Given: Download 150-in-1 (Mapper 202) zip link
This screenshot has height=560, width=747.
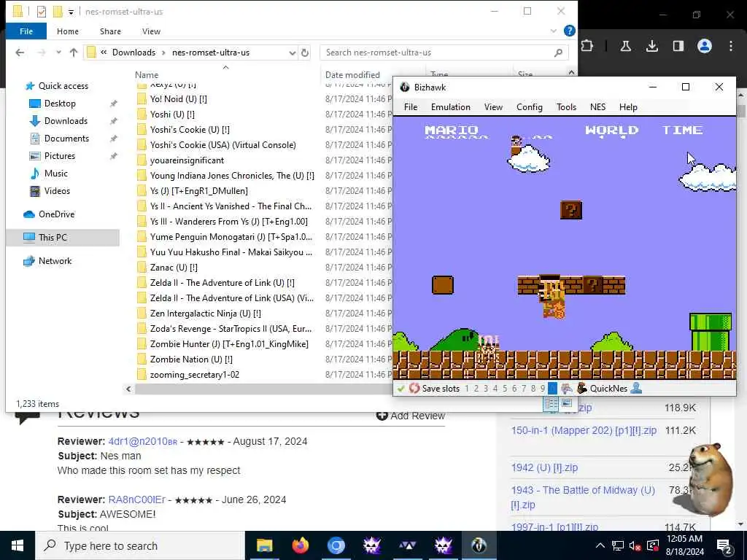Looking at the screenshot, I should pos(584,430).
